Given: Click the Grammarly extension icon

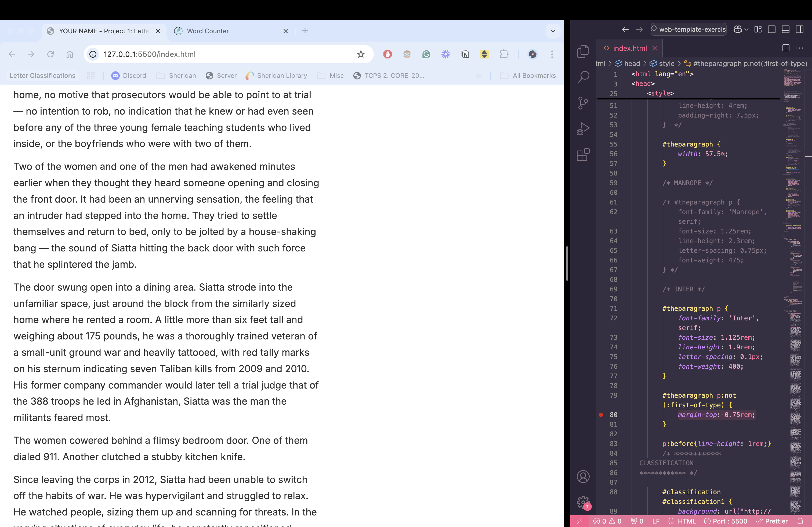Looking at the screenshot, I should 426,54.
